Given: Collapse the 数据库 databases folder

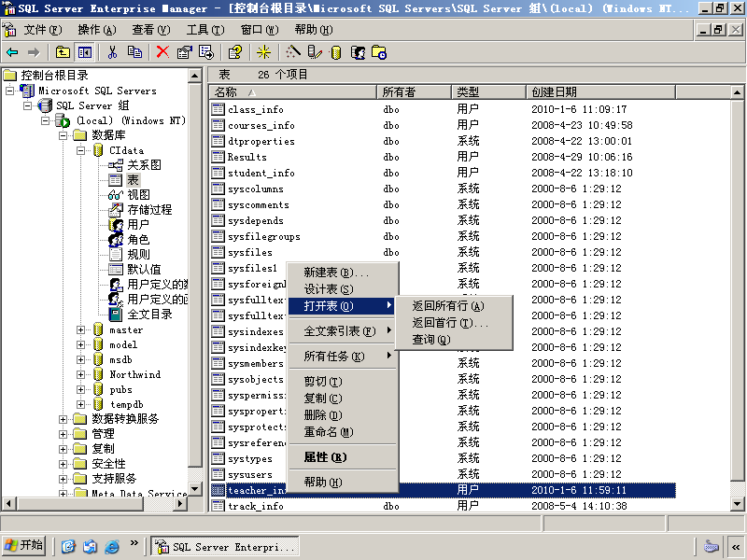Looking at the screenshot, I should (63, 135).
